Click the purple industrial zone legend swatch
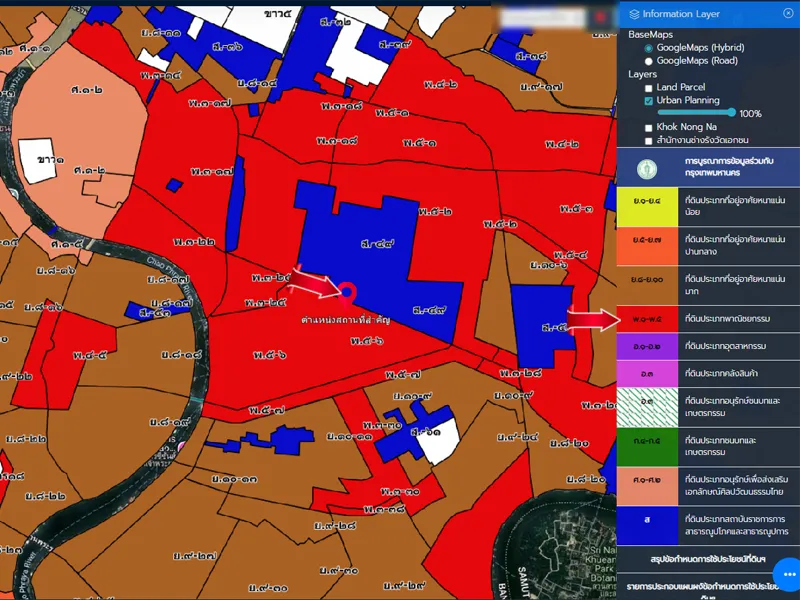800x600 pixels. point(645,347)
